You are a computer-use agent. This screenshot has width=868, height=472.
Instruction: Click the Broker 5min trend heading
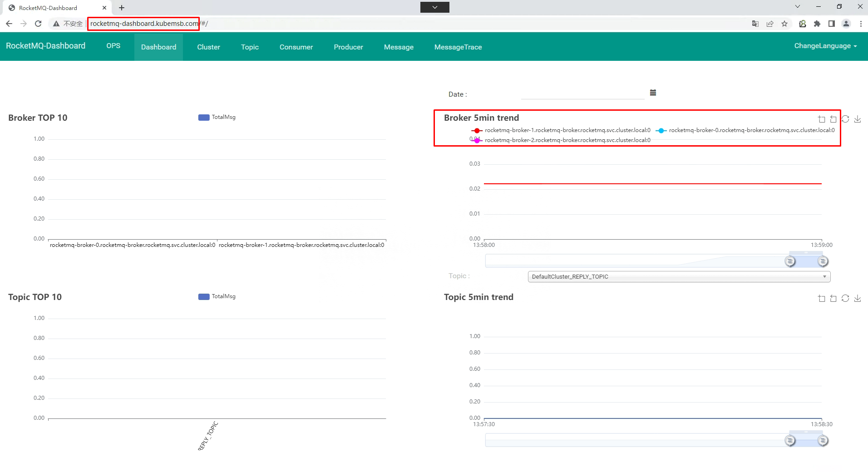coord(481,118)
